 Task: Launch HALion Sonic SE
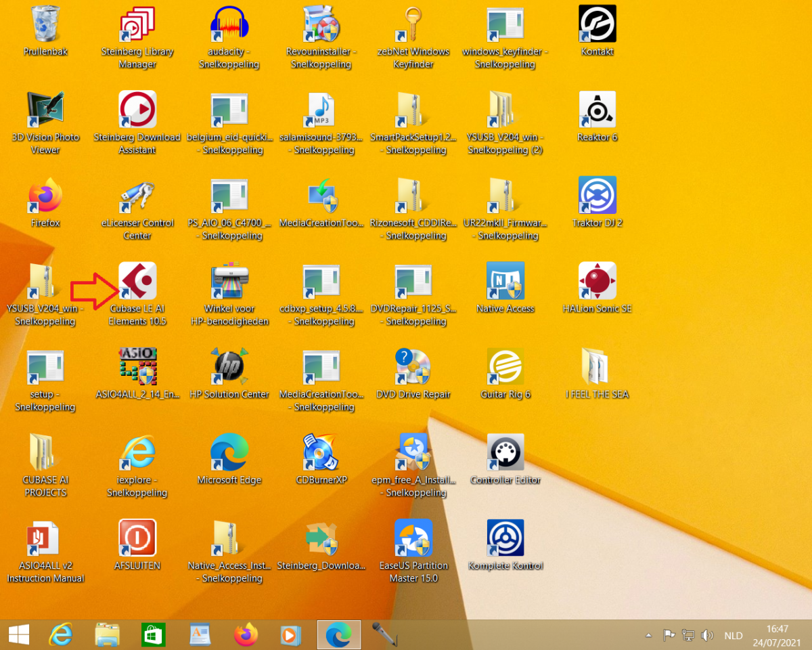pyautogui.click(x=597, y=281)
